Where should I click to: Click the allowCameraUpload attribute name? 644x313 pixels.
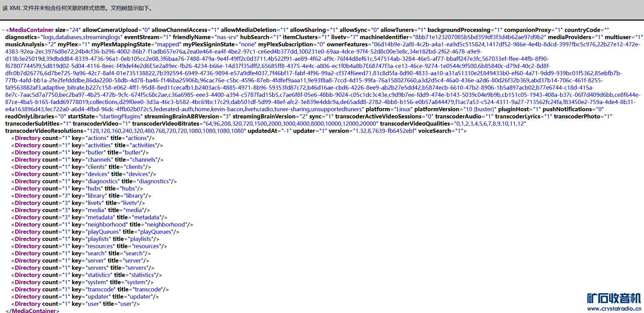point(110,30)
